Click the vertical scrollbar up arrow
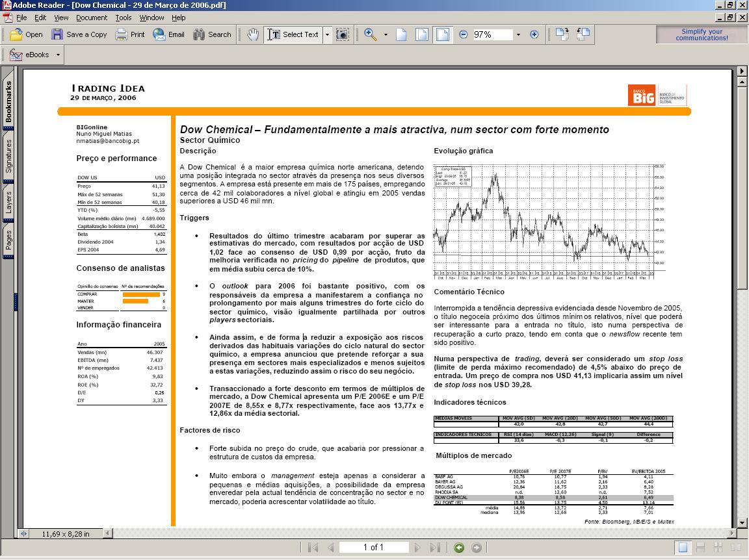The height and width of the screenshot is (560, 749). click(x=742, y=82)
